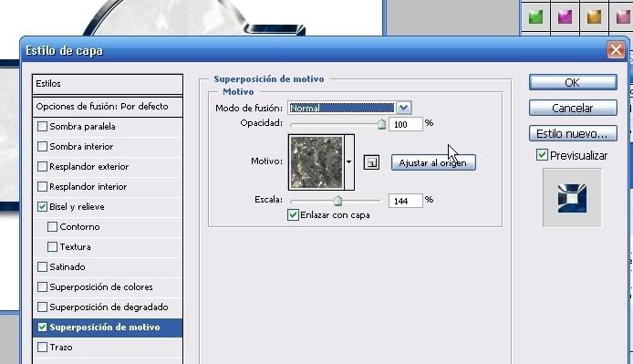Uncheck Bisel y relieve effect
The image size is (633, 364).
[42, 207]
